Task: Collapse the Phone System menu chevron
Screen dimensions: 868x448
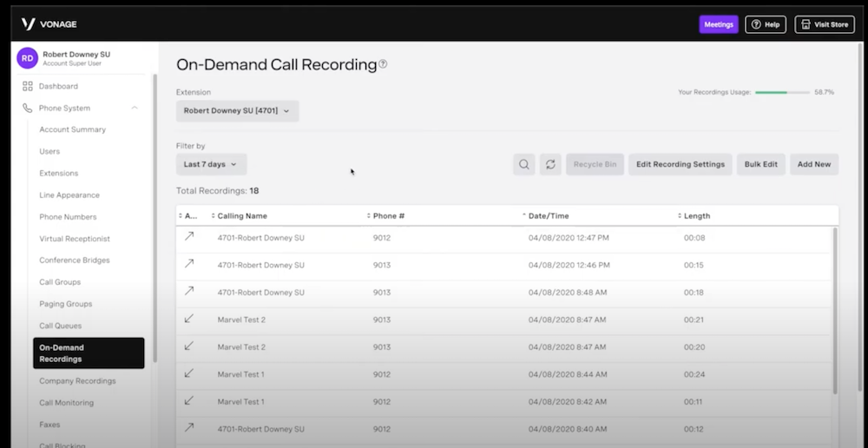Action: coord(135,108)
